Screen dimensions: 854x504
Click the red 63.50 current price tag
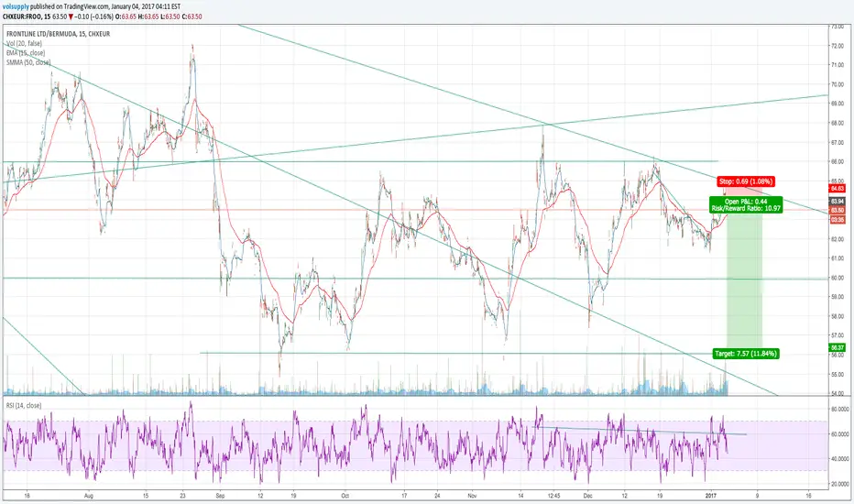pos(838,211)
